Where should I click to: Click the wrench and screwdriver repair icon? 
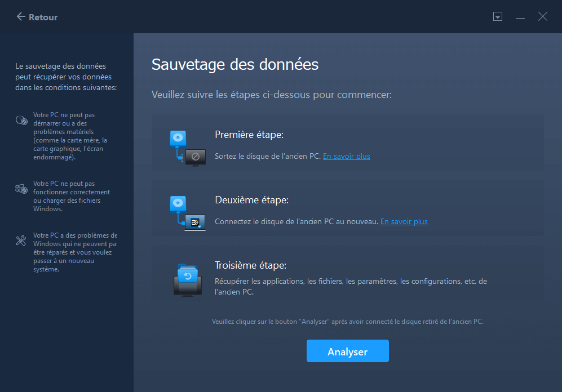click(21, 241)
